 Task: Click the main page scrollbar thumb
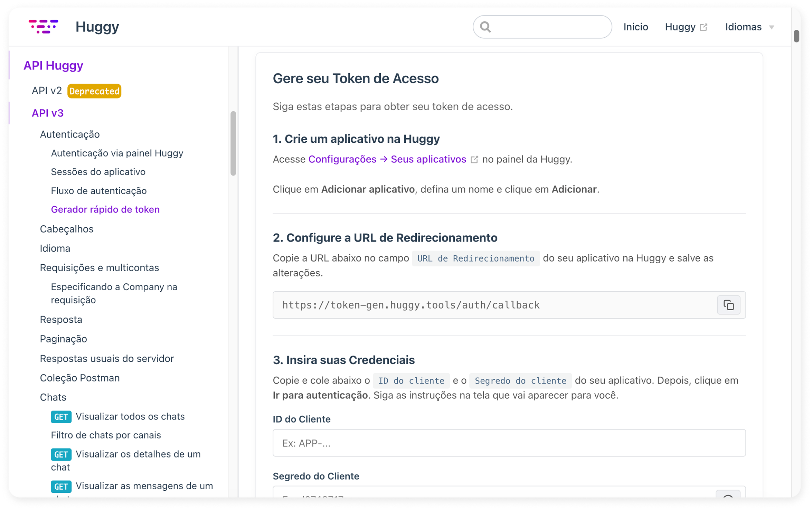[x=796, y=36]
